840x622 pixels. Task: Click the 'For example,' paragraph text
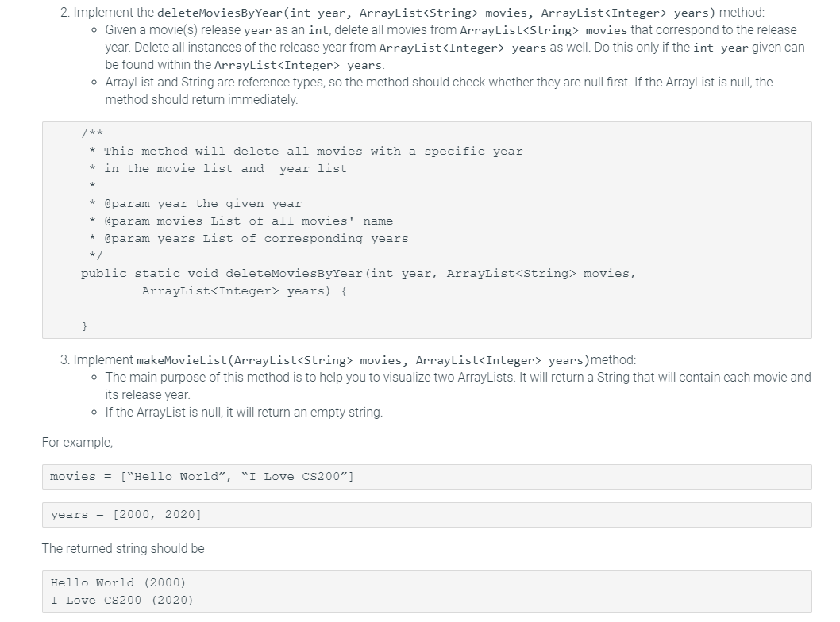pos(77,443)
